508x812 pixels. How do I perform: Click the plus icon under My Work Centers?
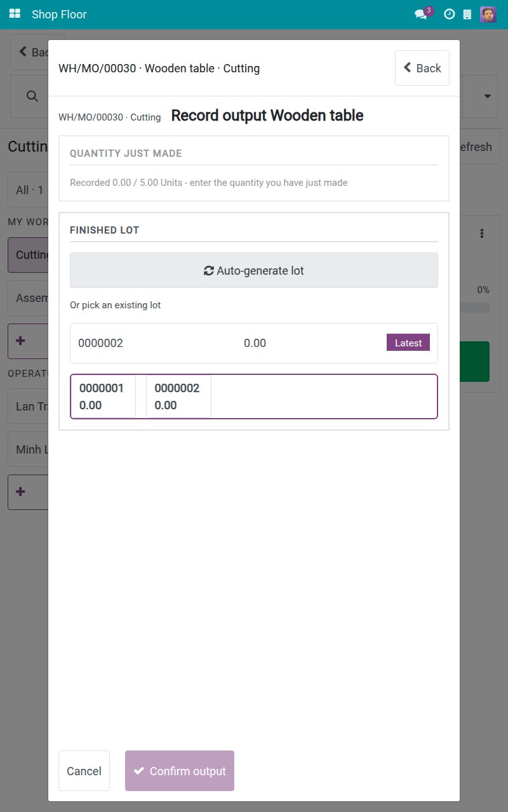click(20, 341)
